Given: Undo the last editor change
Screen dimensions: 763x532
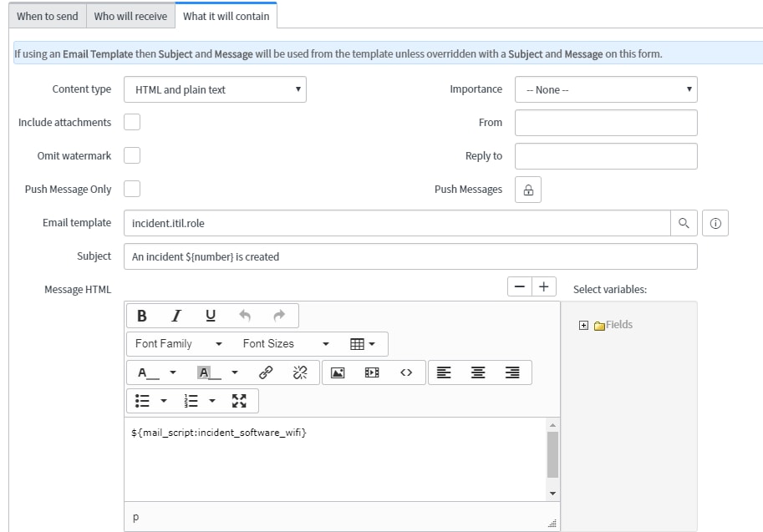Looking at the screenshot, I should pos(245,316).
